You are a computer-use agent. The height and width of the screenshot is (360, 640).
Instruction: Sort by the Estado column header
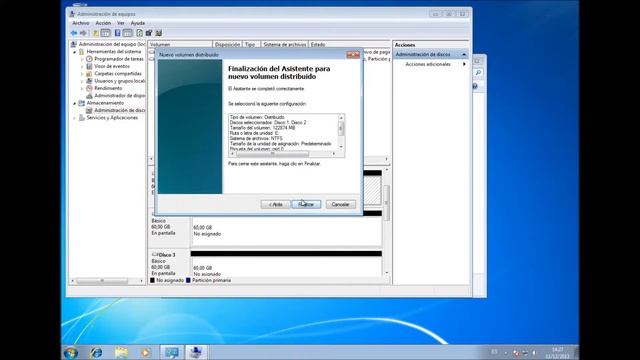tap(349, 44)
